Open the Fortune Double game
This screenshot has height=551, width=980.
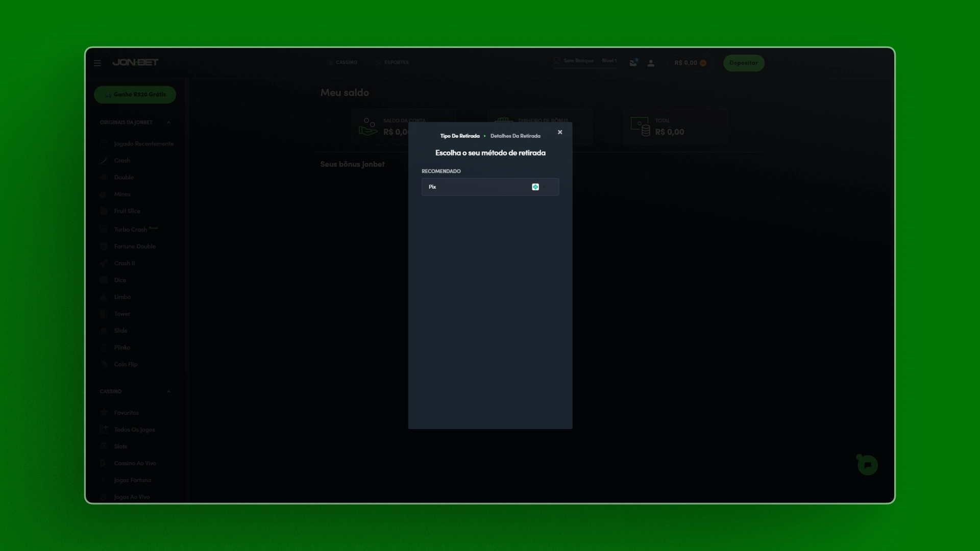128,246
